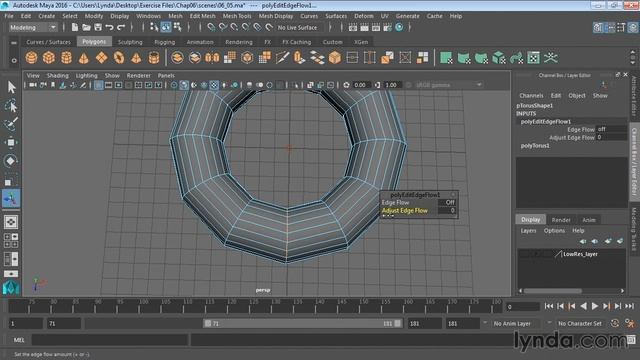The image size is (640, 360).
Task: Click the Redo arrow icon
Action: [121, 27]
